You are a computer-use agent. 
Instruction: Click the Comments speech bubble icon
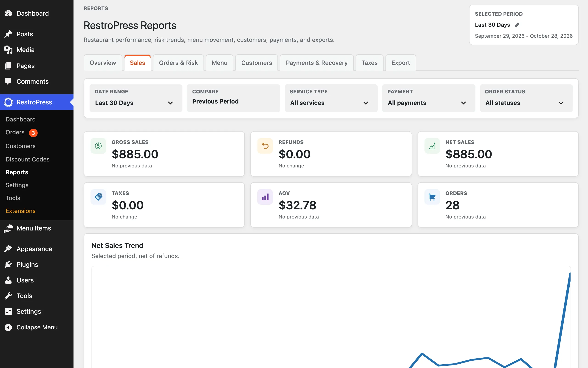(8, 81)
